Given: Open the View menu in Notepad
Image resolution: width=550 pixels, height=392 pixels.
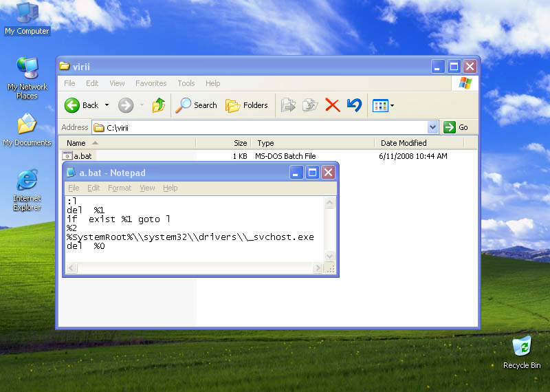Looking at the screenshot, I should (147, 188).
